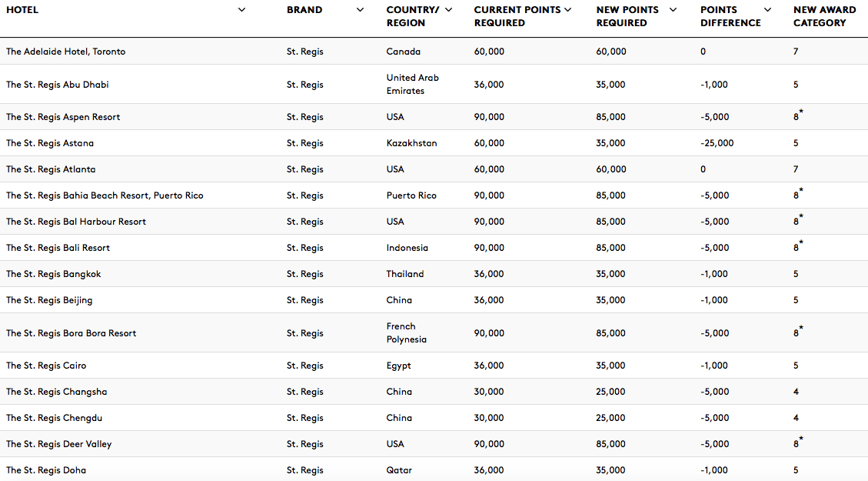The width and height of the screenshot is (868, 481).
Task: Pick The St. Regis Bali Resort entry
Action: (x=58, y=248)
